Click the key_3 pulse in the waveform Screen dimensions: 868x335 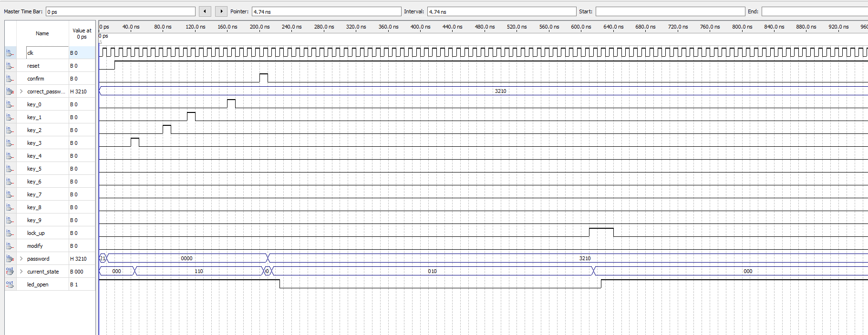[x=135, y=142]
